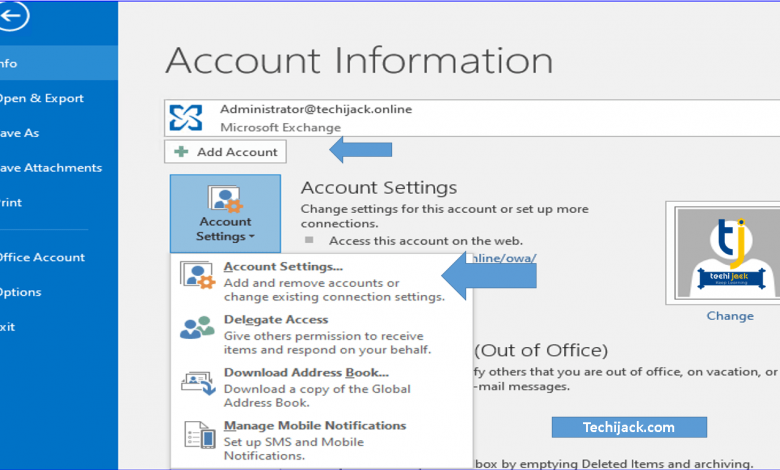This screenshot has height=470, width=780.
Task: Open the Administrator@techijack.online account selector
Action: 472,118
